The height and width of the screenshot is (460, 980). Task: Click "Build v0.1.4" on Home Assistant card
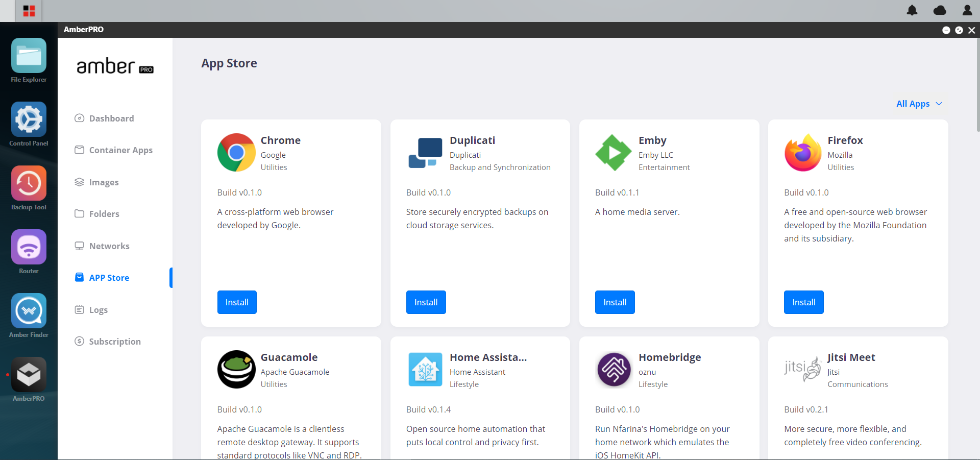click(428, 409)
